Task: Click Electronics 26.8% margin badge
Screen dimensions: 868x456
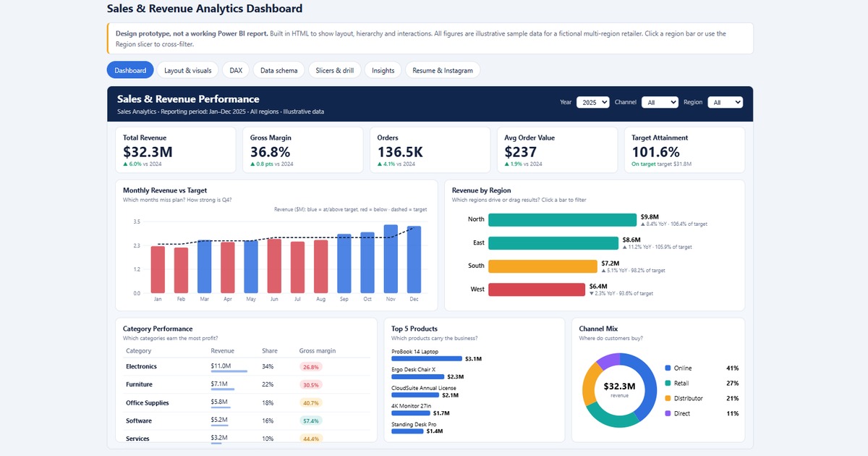Action: 311,367
